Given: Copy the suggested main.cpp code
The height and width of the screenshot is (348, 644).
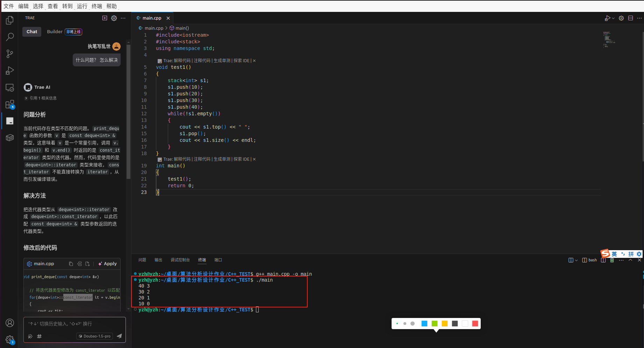Looking at the screenshot, I should pos(71,264).
